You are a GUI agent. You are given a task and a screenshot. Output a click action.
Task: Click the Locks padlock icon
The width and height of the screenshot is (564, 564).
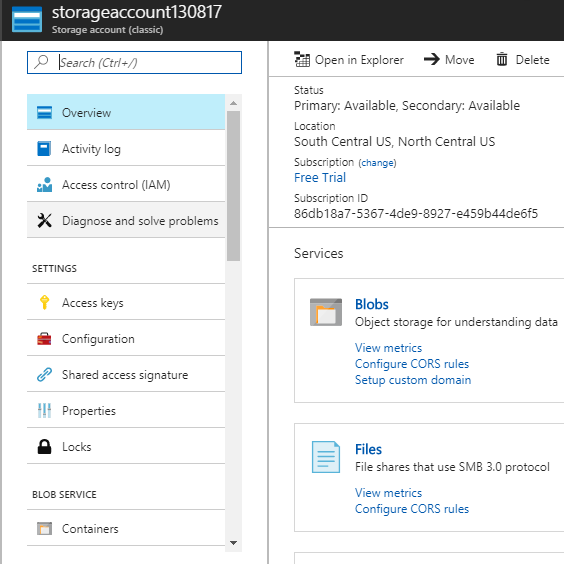(x=44, y=446)
